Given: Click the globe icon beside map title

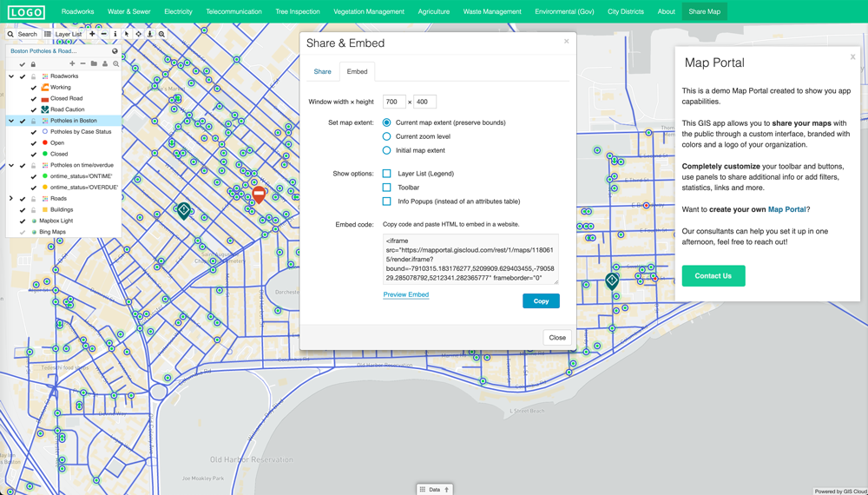Looking at the screenshot, I should (115, 51).
